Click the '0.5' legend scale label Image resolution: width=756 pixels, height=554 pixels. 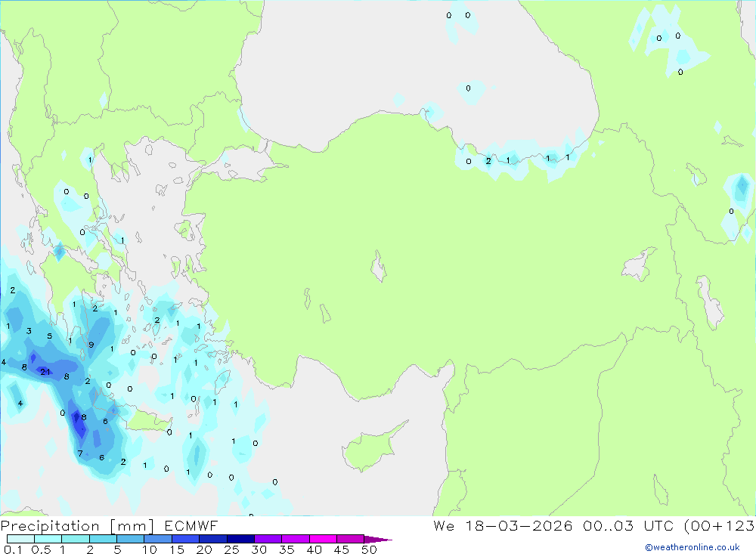[x=41, y=549]
